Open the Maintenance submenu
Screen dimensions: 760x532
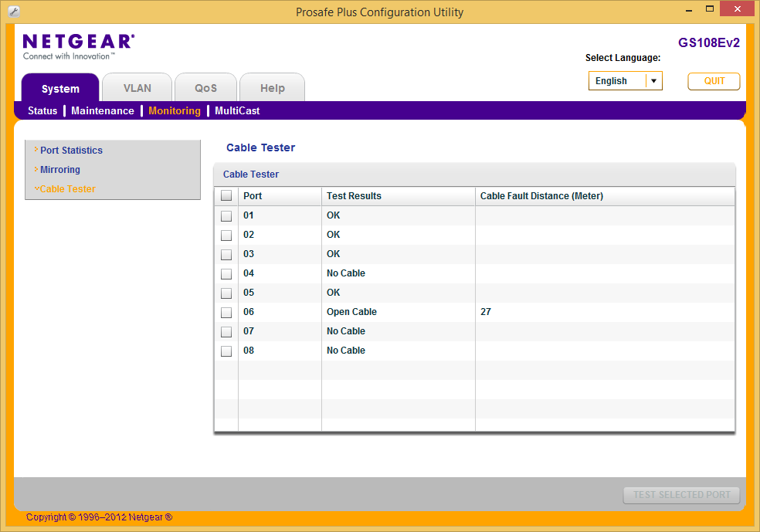click(103, 111)
